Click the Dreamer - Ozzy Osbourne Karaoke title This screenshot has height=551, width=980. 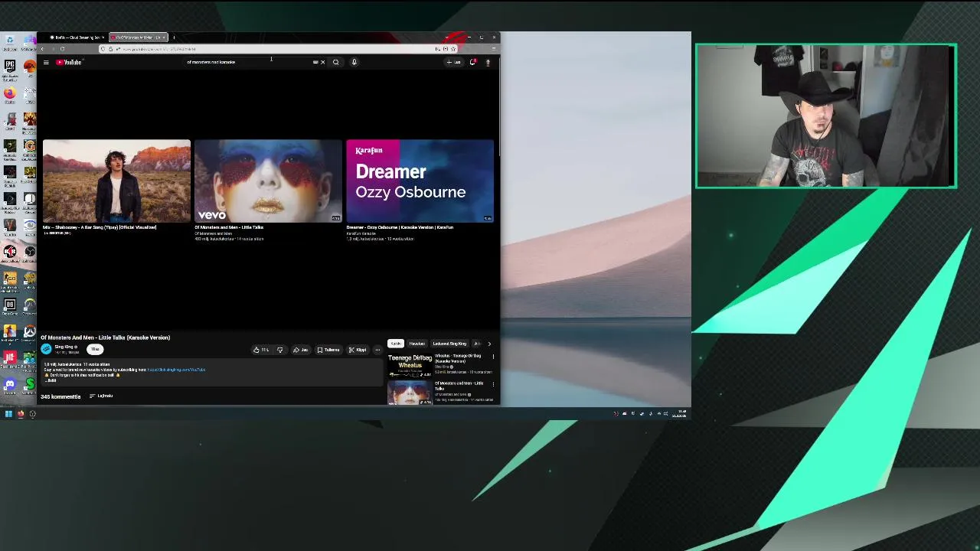400,227
